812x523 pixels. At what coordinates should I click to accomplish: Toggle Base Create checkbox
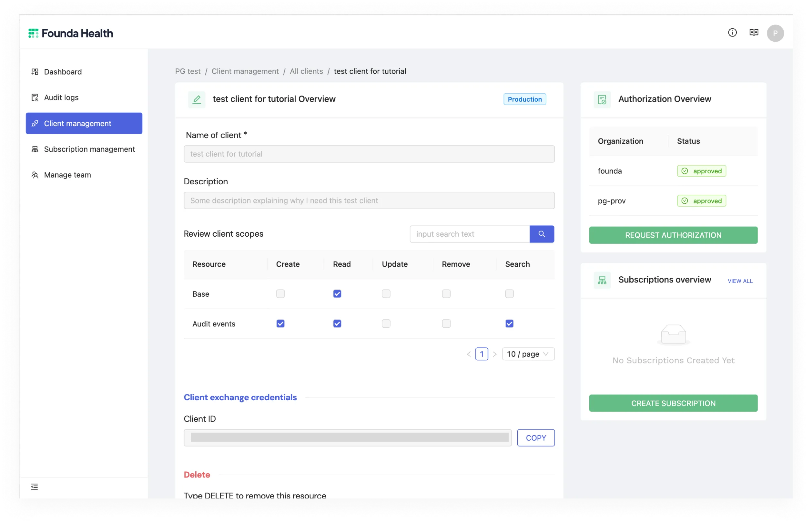(280, 294)
